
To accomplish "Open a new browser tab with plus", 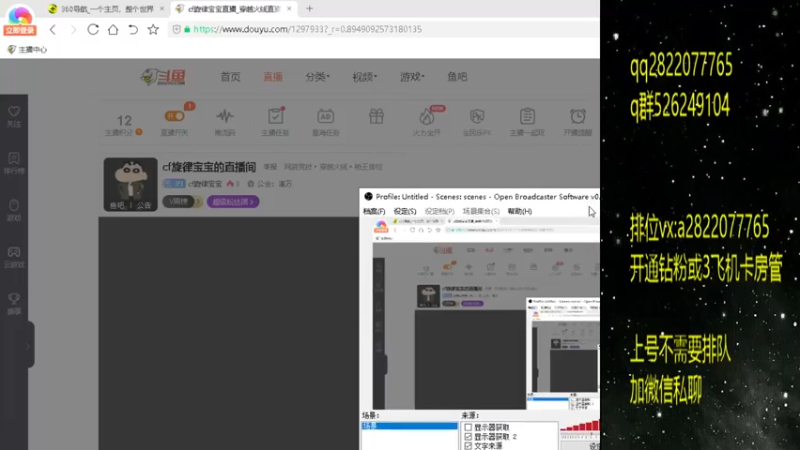I will [x=309, y=9].
